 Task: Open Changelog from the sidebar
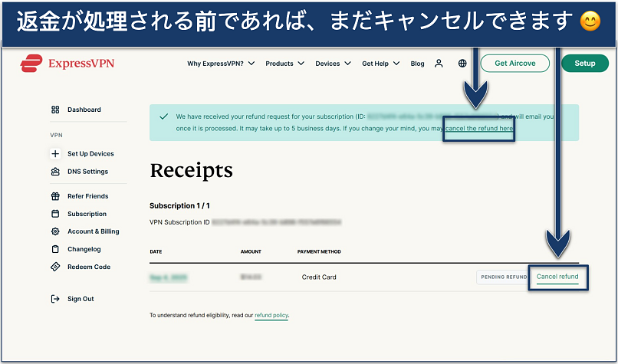[x=84, y=249]
